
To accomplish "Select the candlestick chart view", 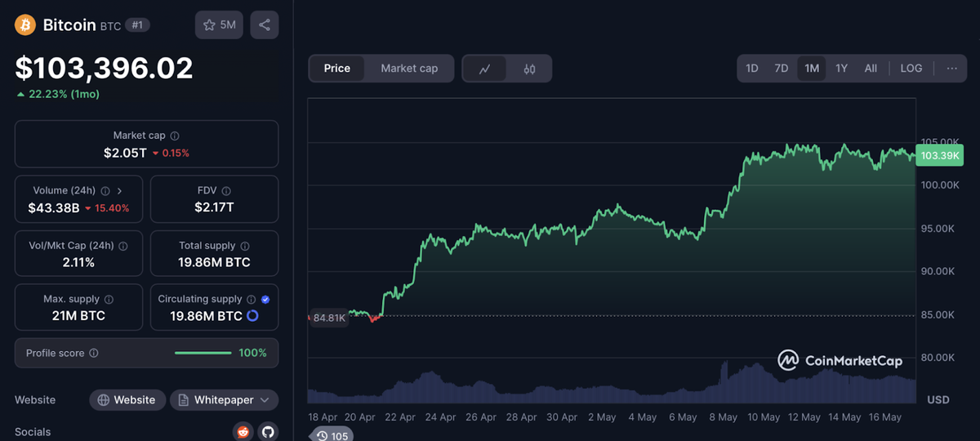I will tap(529, 69).
